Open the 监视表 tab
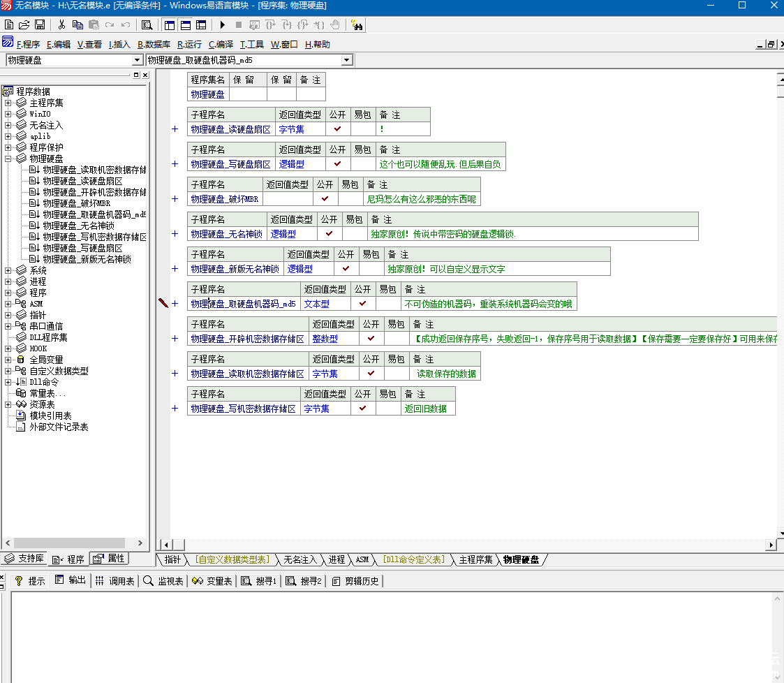Image resolution: width=784 pixels, height=683 pixels. 163,581
